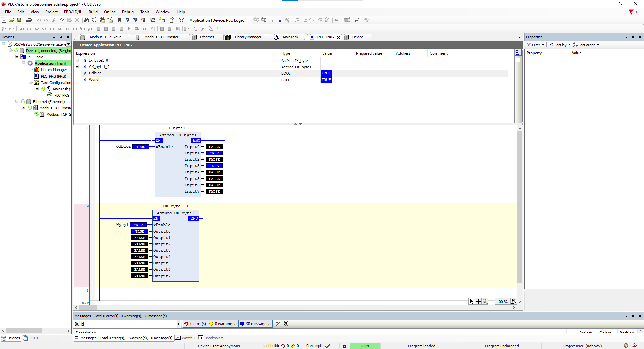Open the FBD/LD/IL menu

[73, 12]
